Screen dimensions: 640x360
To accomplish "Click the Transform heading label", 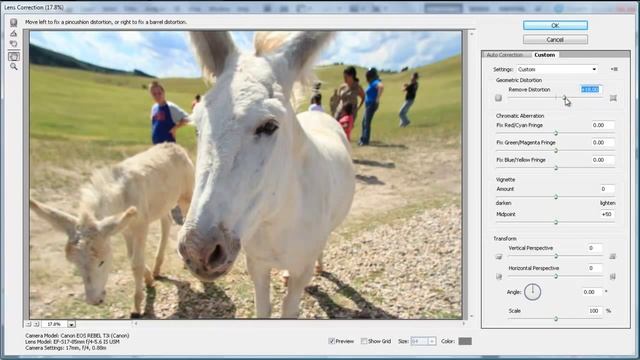I will [505, 238].
